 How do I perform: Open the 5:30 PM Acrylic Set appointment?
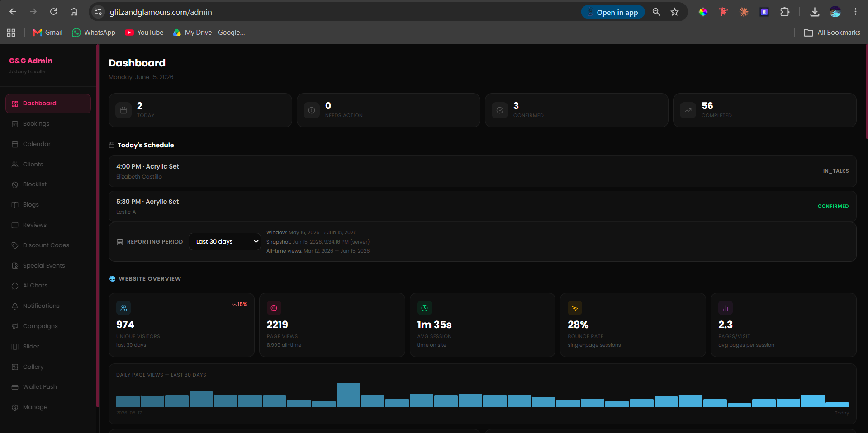(483, 207)
